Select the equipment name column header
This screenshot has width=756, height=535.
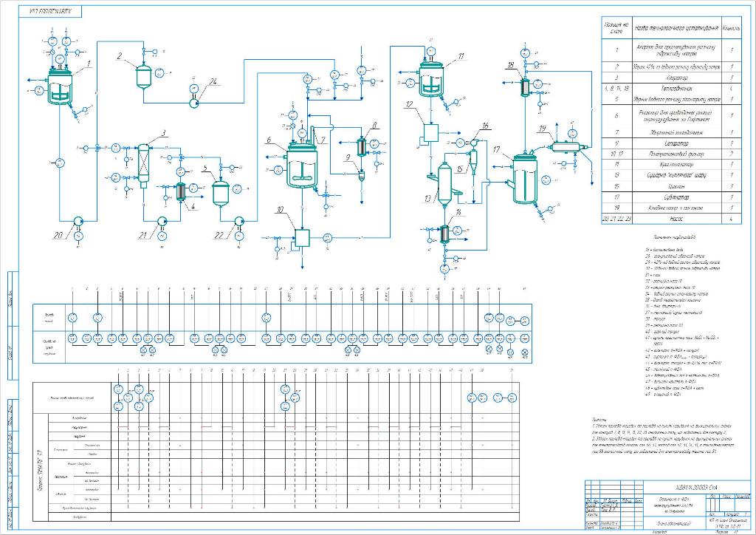(676, 27)
